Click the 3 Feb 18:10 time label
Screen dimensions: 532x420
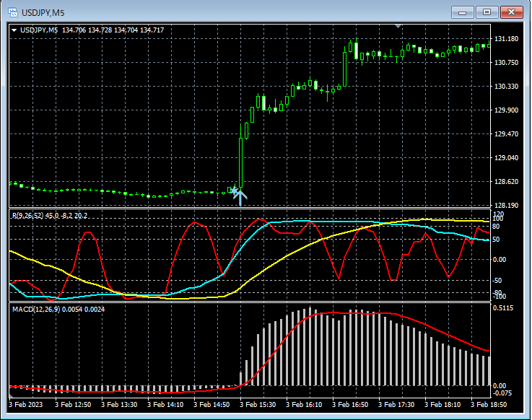(442, 405)
